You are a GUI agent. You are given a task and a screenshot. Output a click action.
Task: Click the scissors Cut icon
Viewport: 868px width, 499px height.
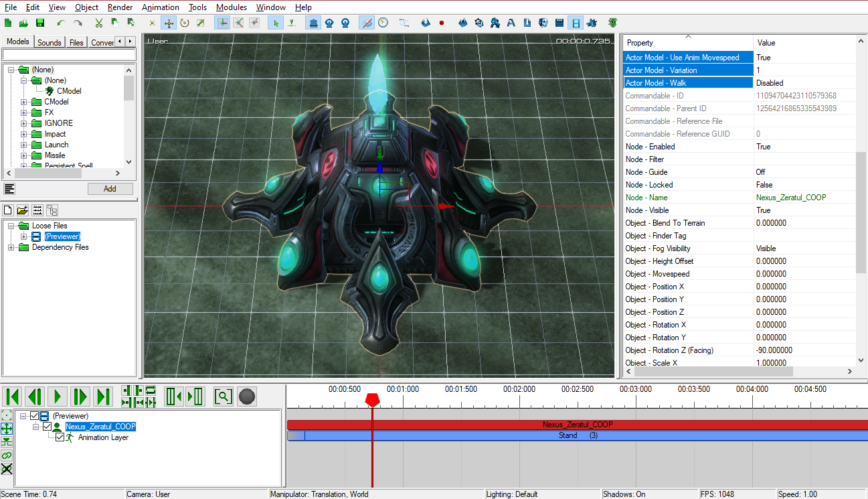[99, 23]
